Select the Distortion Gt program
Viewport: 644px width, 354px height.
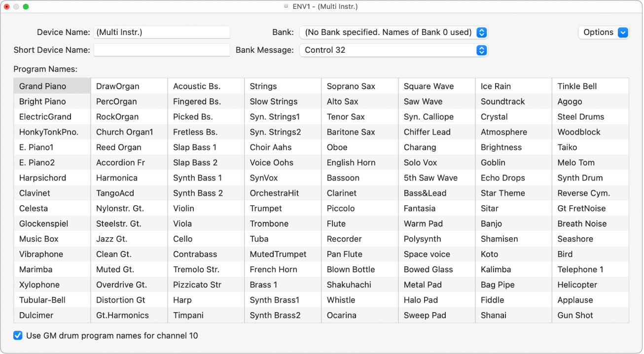point(120,300)
